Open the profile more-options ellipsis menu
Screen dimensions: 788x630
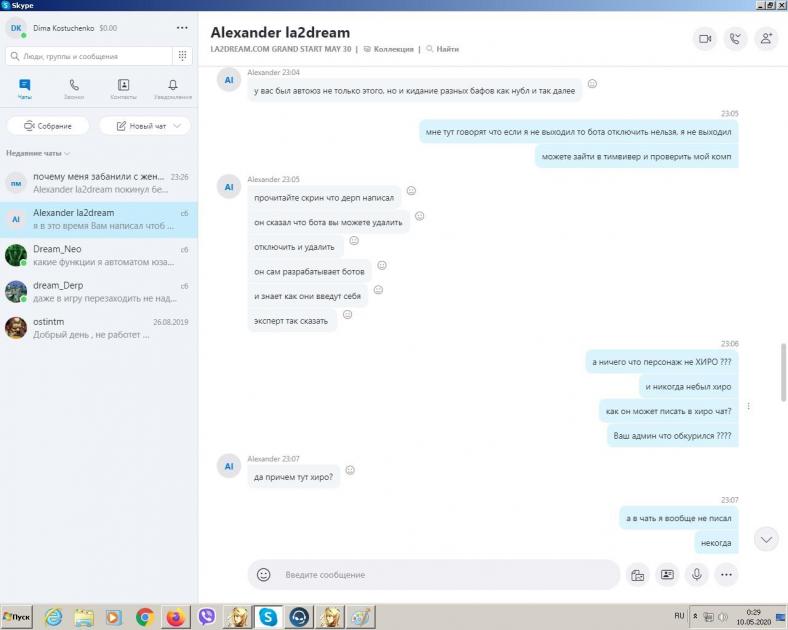pos(181,28)
